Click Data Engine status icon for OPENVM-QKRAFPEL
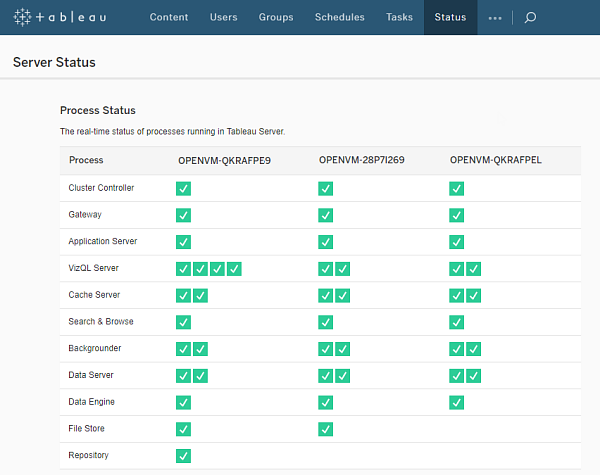The width and height of the screenshot is (600, 475). pos(456,402)
